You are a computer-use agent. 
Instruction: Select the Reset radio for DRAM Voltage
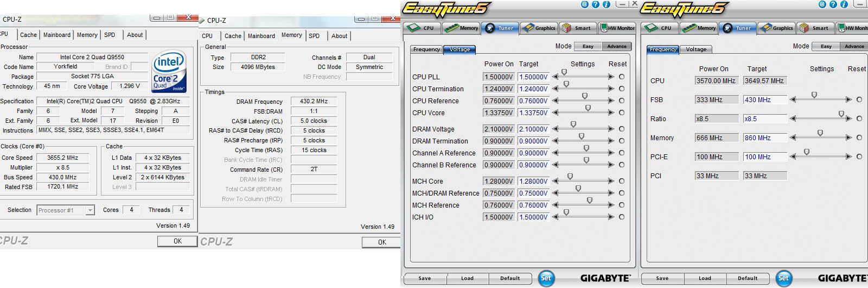[x=622, y=129]
